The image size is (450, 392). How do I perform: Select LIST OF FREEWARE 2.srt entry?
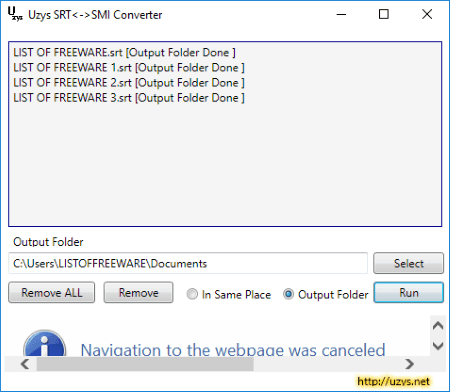click(x=129, y=83)
